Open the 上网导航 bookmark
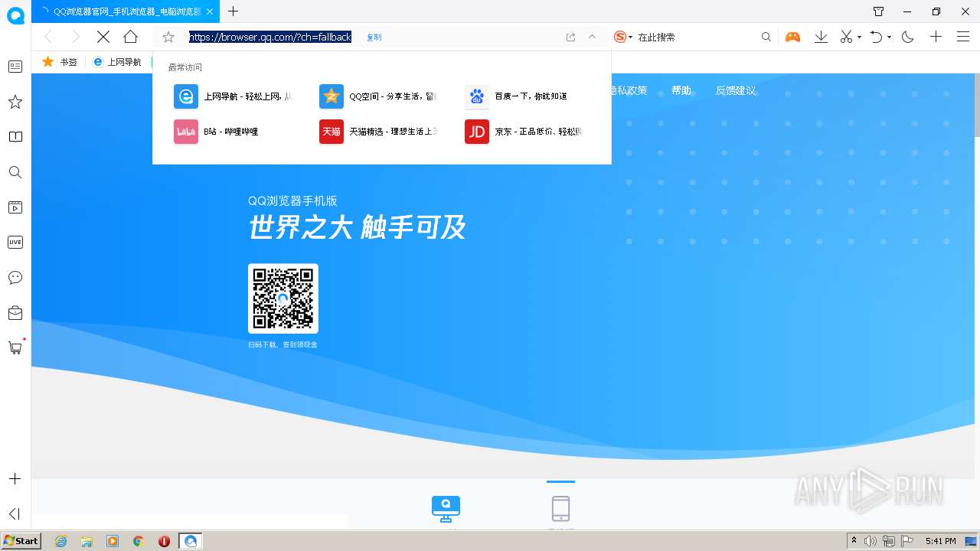The height and width of the screenshot is (551, 980). (x=117, y=62)
